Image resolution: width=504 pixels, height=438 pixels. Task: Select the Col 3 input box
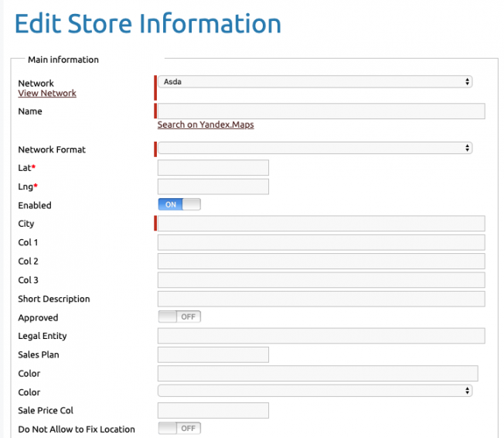pyautogui.click(x=322, y=280)
